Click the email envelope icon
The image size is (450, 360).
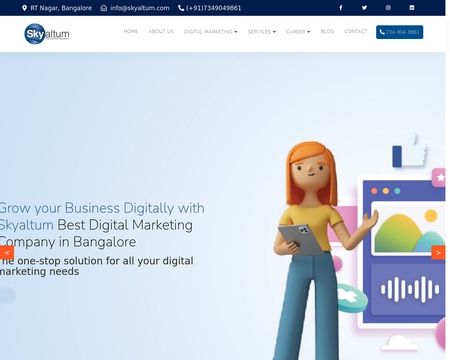point(104,8)
